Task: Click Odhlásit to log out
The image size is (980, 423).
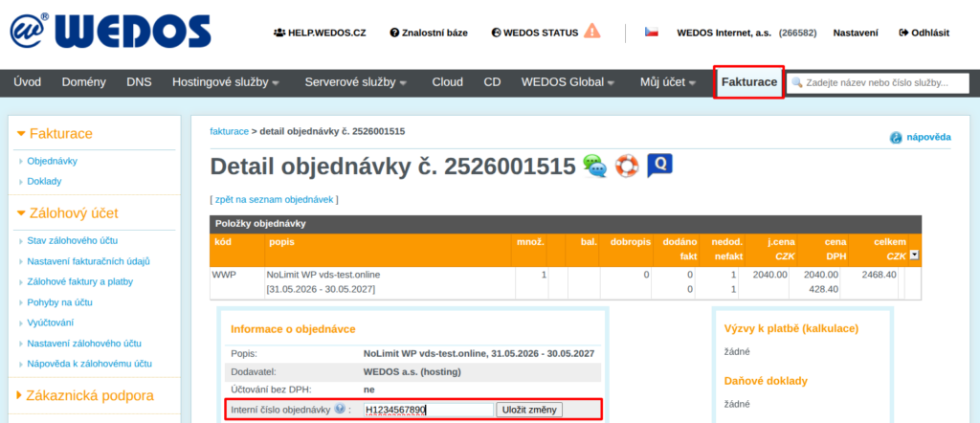Action: (x=924, y=33)
